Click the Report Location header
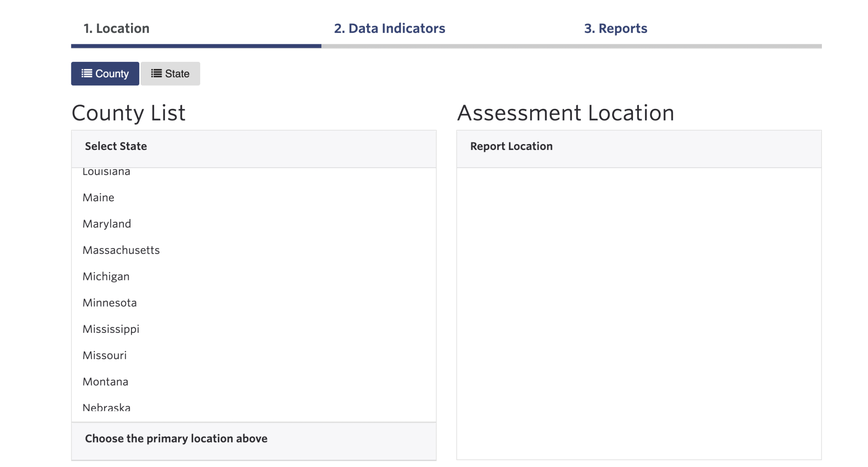 click(x=511, y=146)
